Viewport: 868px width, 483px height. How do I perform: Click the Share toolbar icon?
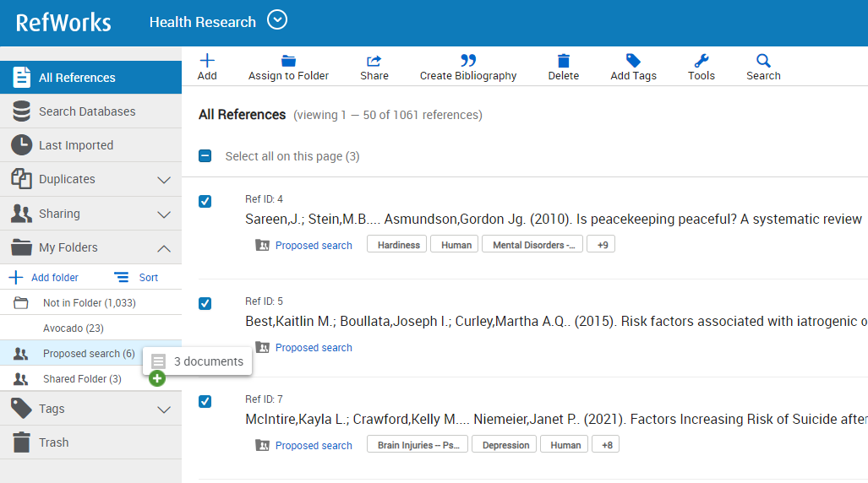pos(374,61)
